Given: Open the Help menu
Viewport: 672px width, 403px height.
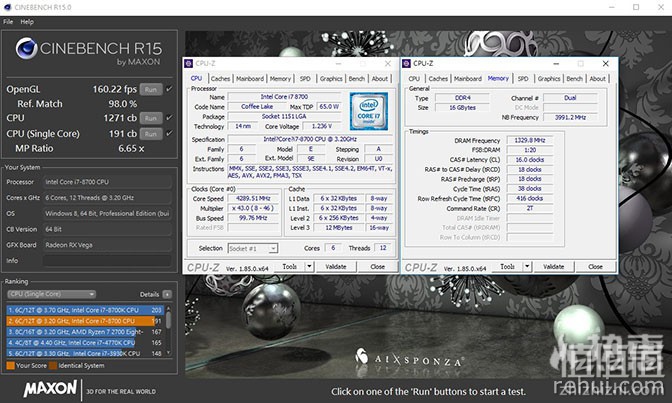Looking at the screenshot, I should [27, 22].
